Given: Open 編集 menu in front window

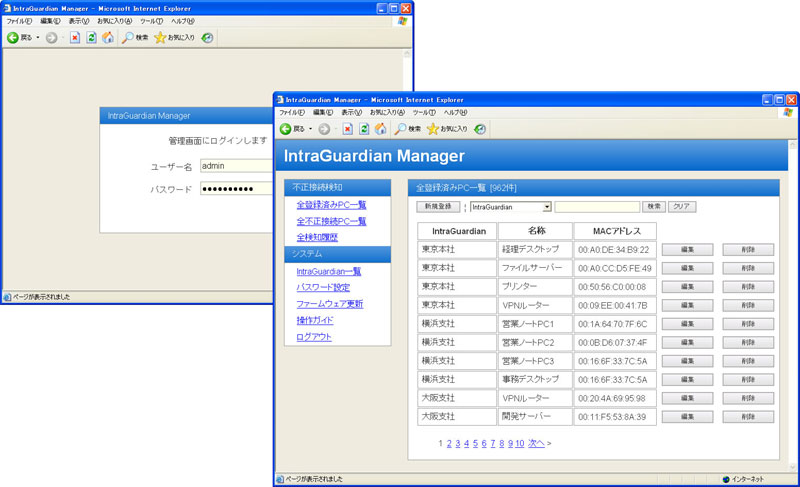Looking at the screenshot, I should (x=322, y=113).
